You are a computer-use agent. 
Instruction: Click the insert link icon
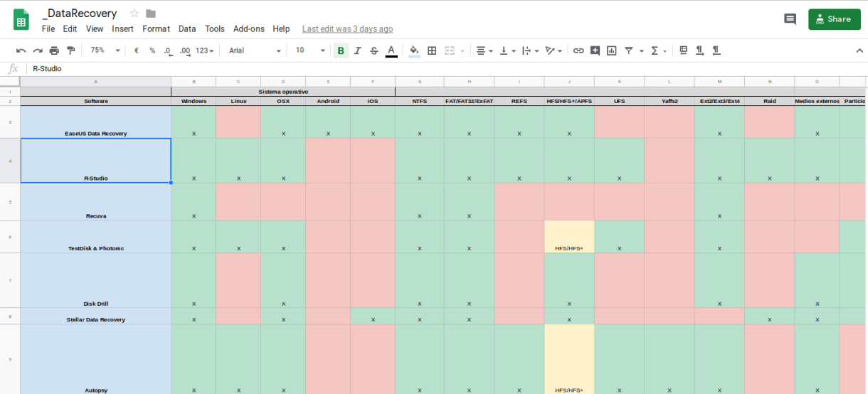(578, 50)
